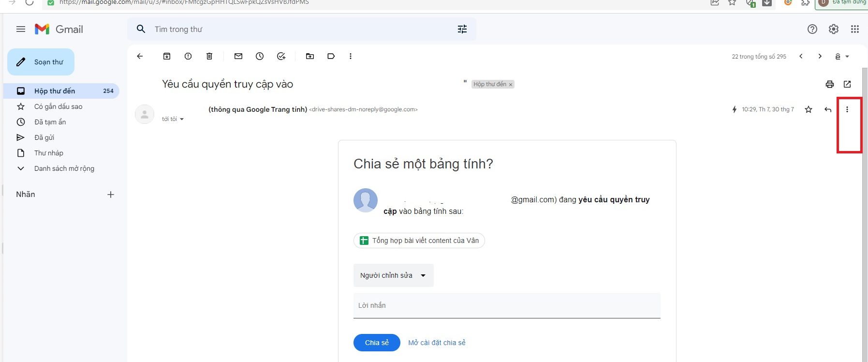Open the email in new window
This screenshot has height=362, width=868.
[x=847, y=84]
